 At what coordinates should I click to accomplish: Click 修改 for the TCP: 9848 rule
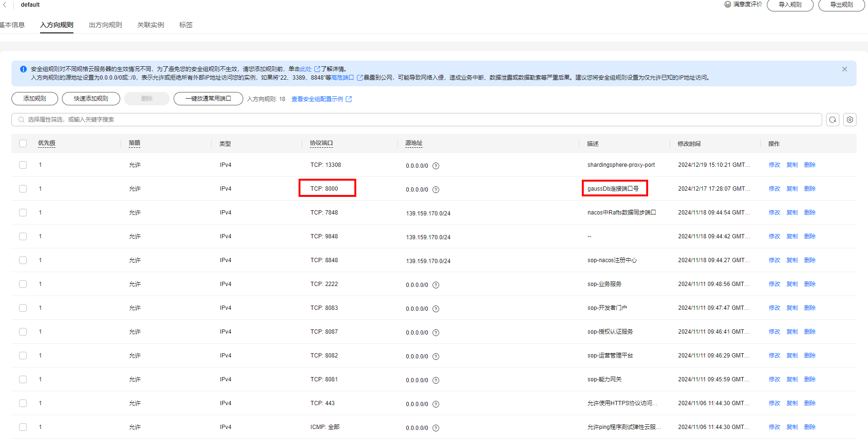(775, 236)
